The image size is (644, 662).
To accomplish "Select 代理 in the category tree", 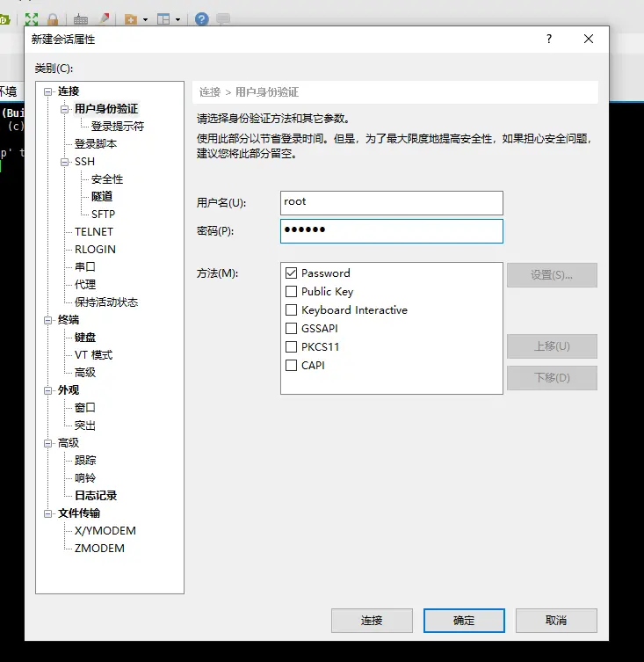I will (85, 285).
